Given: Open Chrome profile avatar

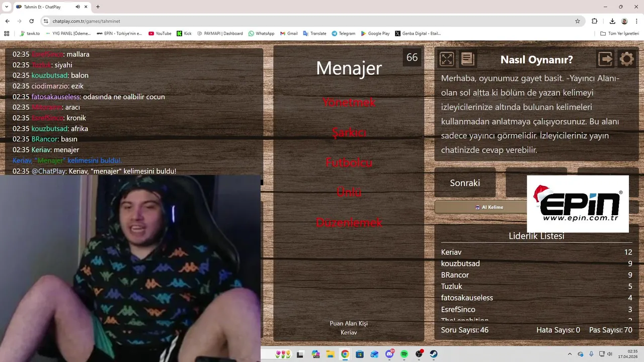Looking at the screenshot, I should [624, 21].
